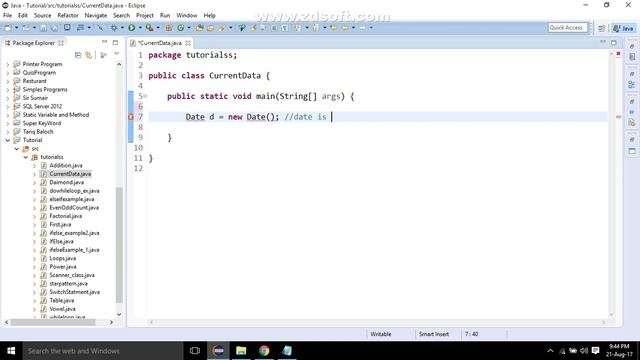The height and width of the screenshot is (360, 640).
Task: Click the Writable status entry
Action: point(380,334)
